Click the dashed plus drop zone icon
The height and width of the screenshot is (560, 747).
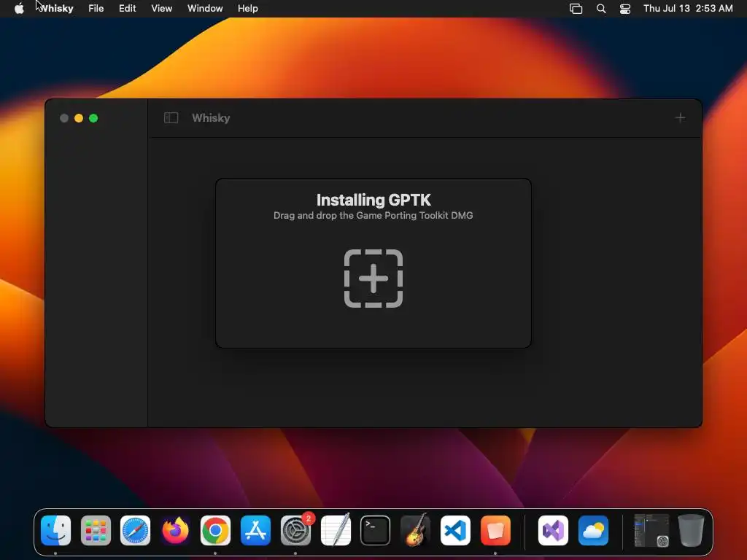click(x=373, y=279)
